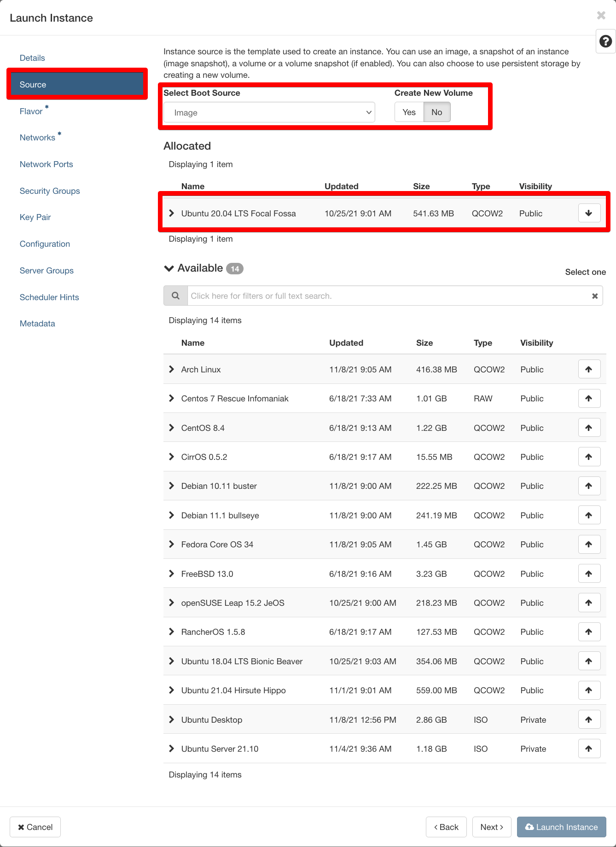This screenshot has height=847, width=616.
Task: Allocate Debian 10.11 buster image arrow
Action: (589, 486)
